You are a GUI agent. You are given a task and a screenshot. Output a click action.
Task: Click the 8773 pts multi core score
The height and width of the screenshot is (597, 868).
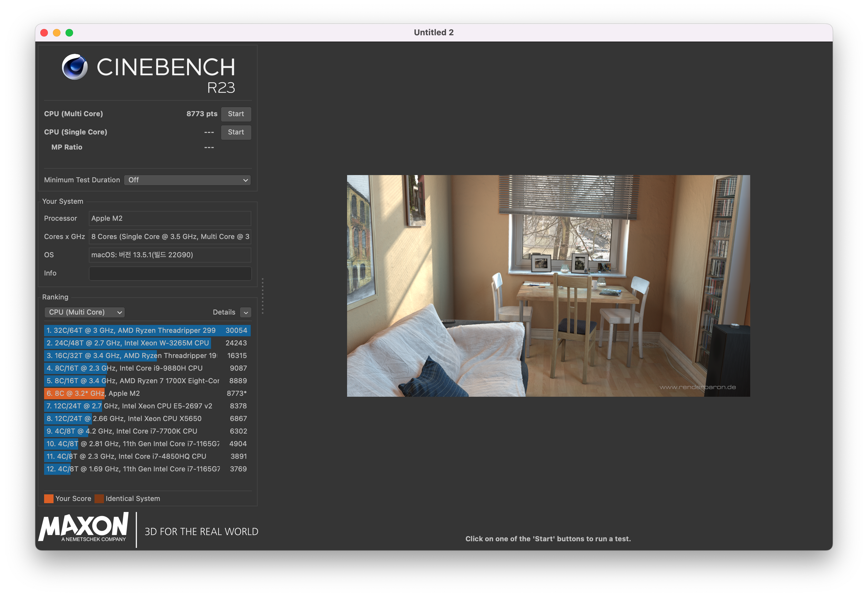[x=202, y=114]
